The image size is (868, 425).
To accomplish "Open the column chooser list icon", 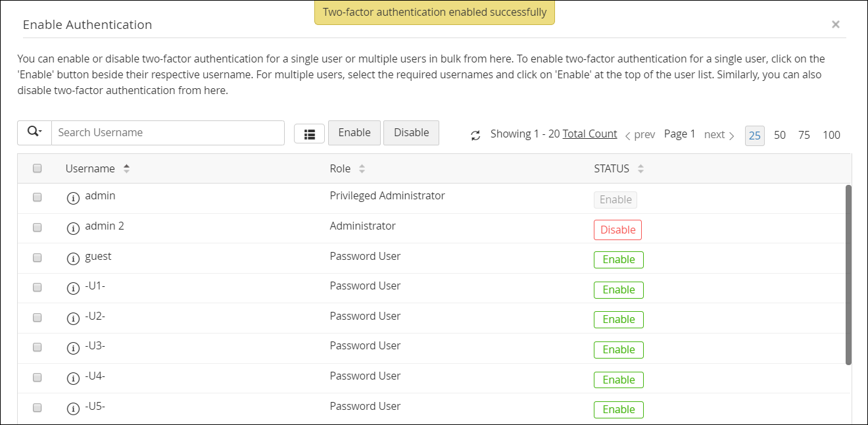I will [x=310, y=134].
